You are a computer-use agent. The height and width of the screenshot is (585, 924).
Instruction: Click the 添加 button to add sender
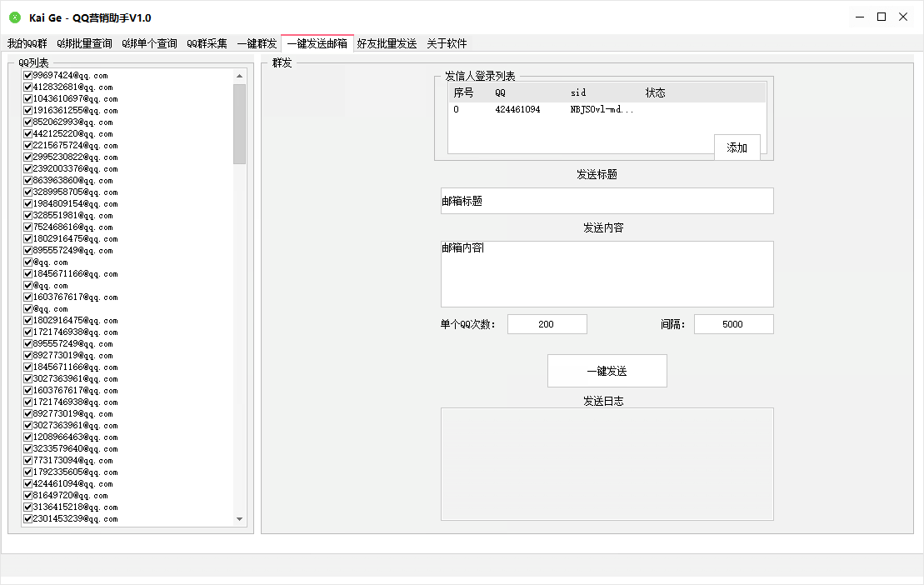tap(737, 147)
